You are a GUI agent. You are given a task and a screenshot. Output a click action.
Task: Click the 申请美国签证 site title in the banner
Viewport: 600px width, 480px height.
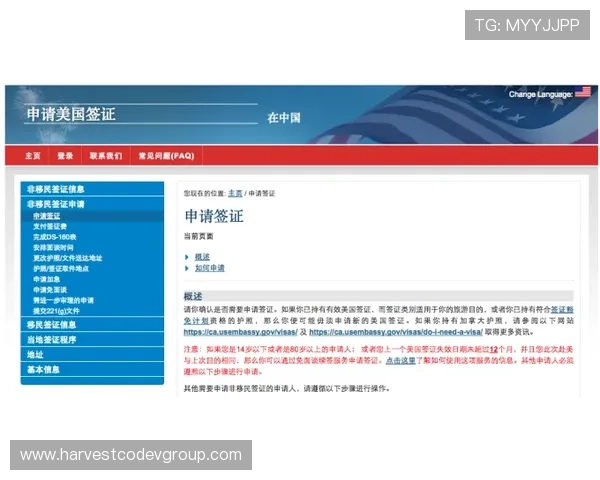coord(71,114)
